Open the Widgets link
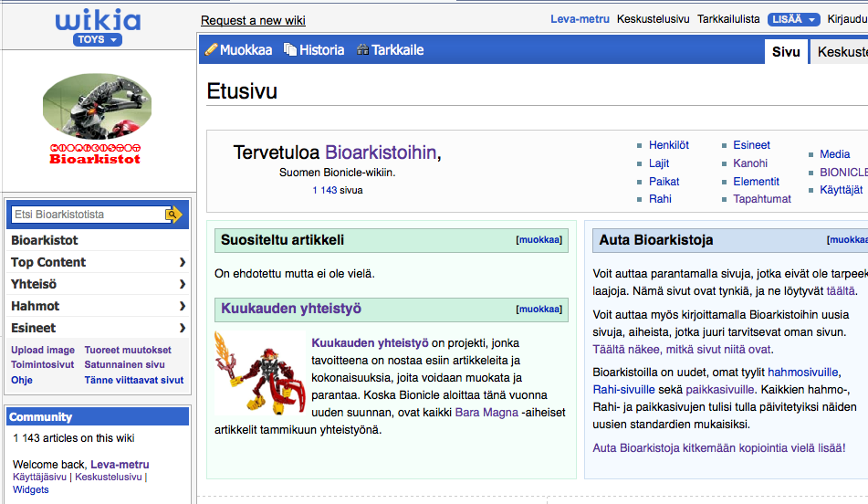The width and height of the screenshot is (868, 504). pos(30,489)
